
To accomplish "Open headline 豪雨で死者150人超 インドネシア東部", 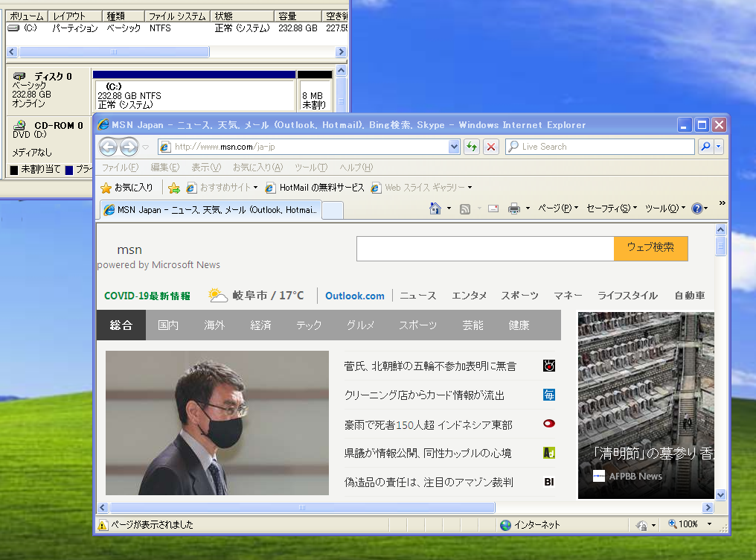I will (428, 424).
